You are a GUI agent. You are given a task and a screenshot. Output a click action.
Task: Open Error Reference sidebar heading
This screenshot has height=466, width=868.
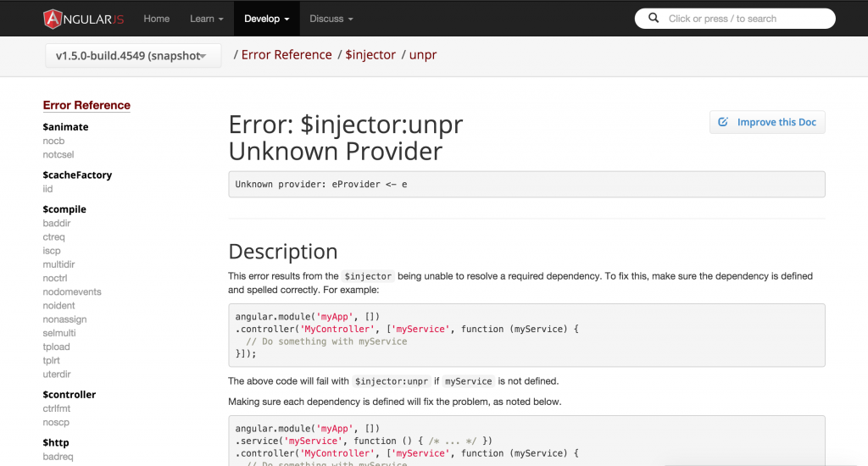[86, 105]
